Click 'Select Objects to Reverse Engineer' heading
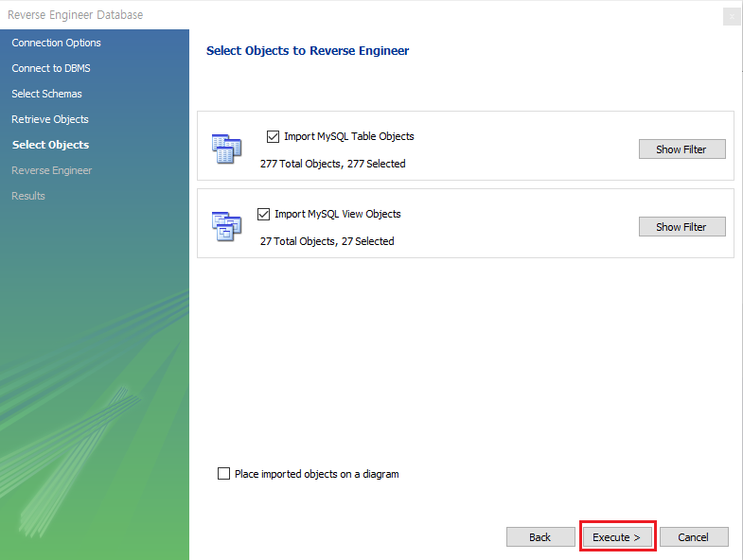This screenshot has width=743, height=560. click(308, 51)
